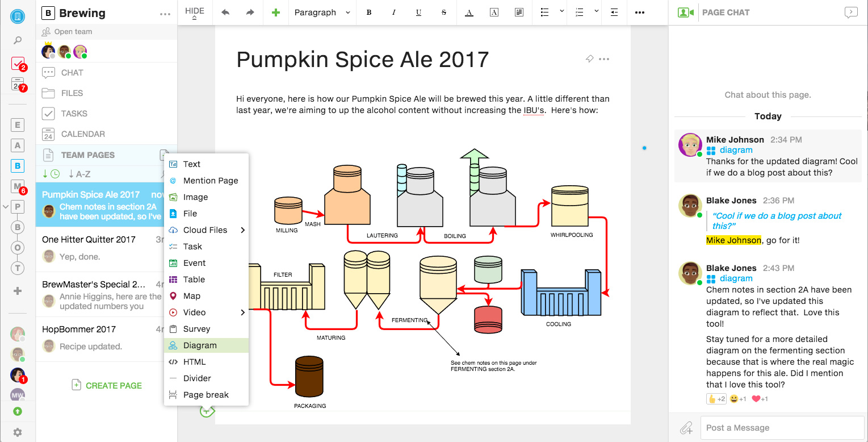Viewport: 868px width, 442px height.
Task: Toggle italic formatting
Action: point(393,12)
